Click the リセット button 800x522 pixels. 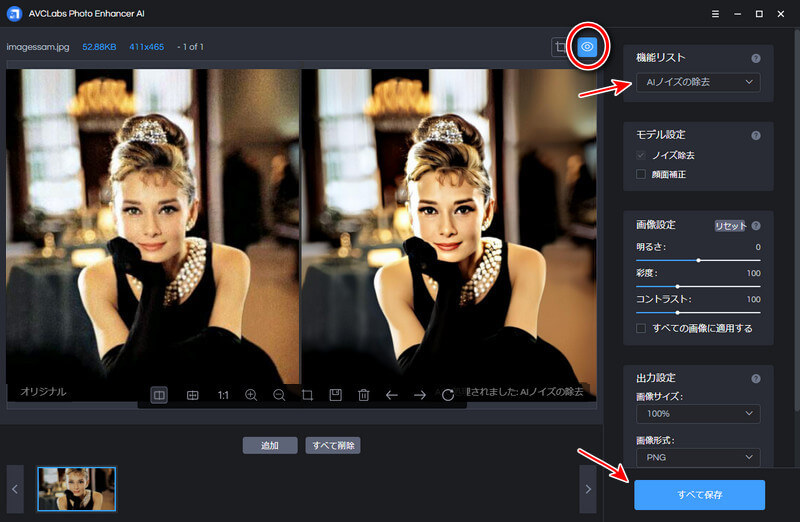[x=730, y=226]
